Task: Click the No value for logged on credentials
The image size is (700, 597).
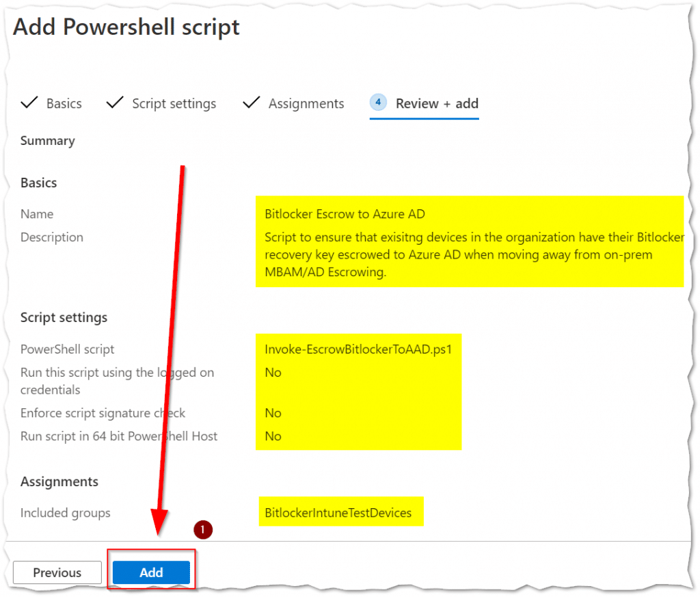Action: click(x=273, y=372)
